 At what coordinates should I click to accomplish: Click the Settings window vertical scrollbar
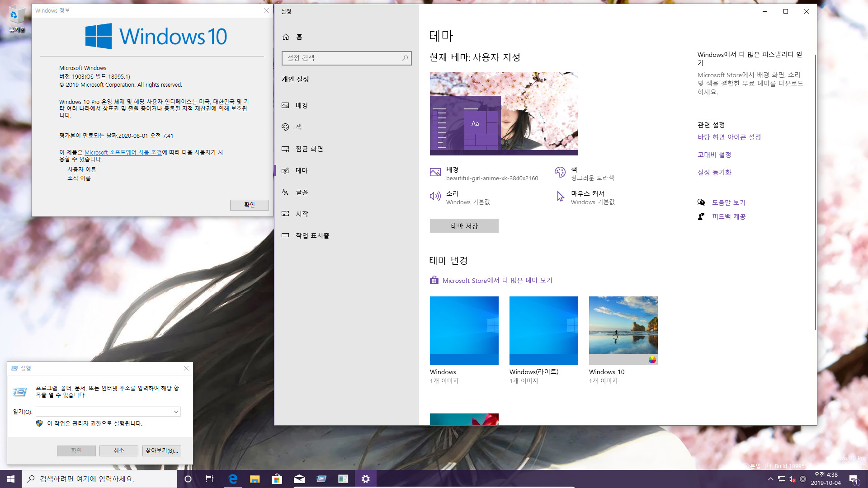pyautogui.click(x=815, y=192)
